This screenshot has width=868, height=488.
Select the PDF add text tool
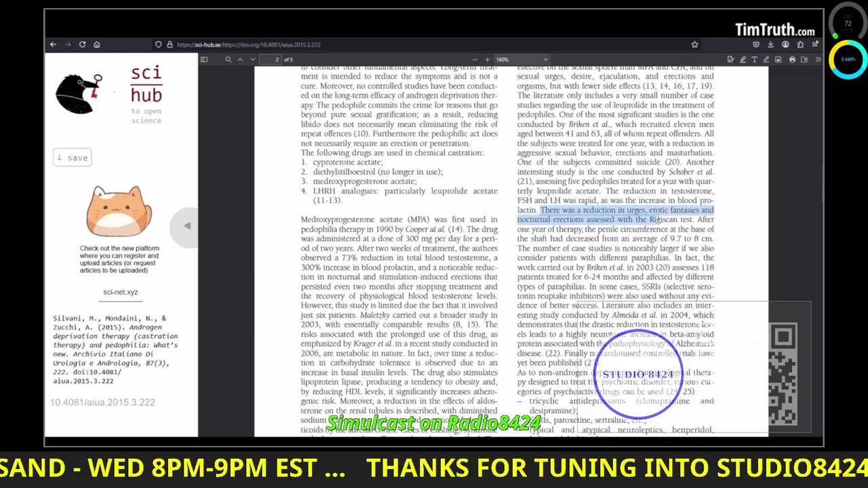pyautogui.click(x=755, y=60)
